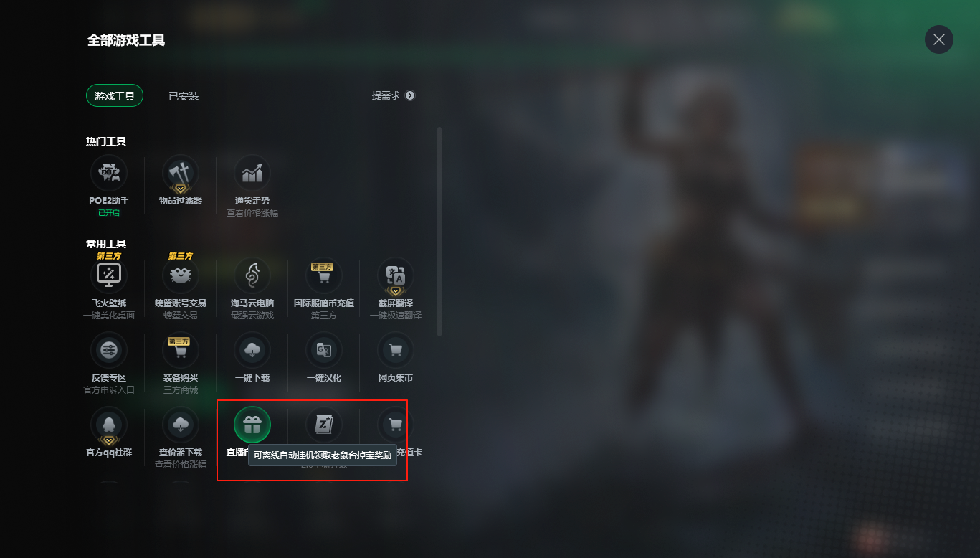Open the 网页集市 web market icon

(396, 350)
